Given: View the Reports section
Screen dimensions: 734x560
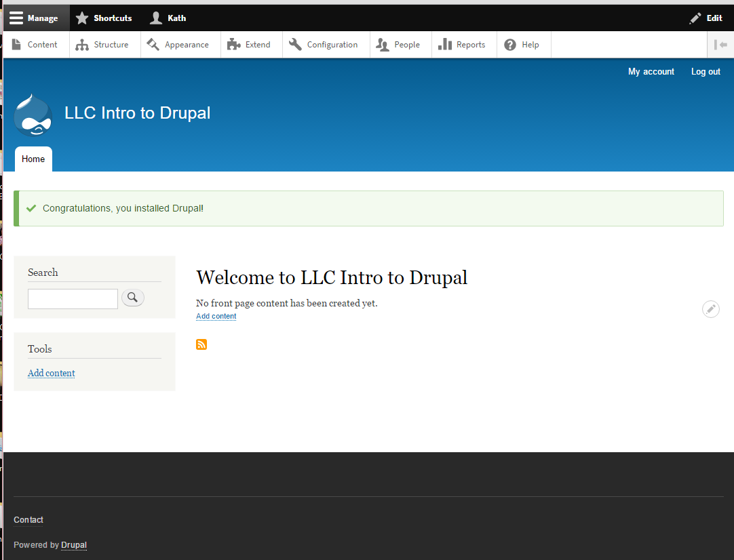Looking at the screenshot, I should click(x=464, y=45).
